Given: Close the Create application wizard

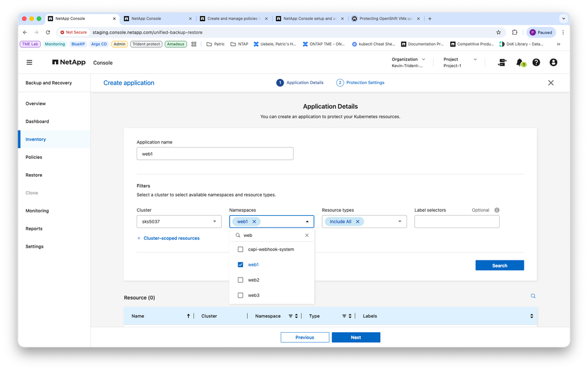Looking at the screenshot, I should pyautogui.click(x=551, y=83).
